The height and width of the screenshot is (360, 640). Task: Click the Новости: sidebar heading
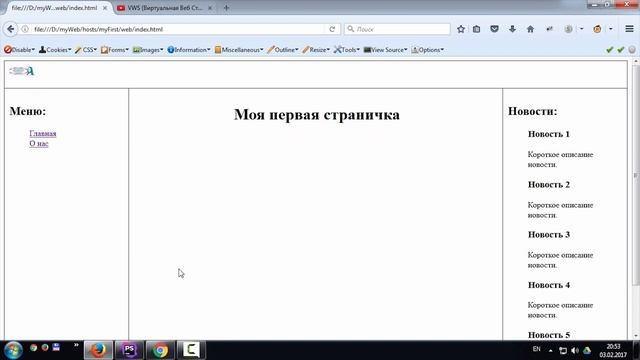(x=532, y=111)
